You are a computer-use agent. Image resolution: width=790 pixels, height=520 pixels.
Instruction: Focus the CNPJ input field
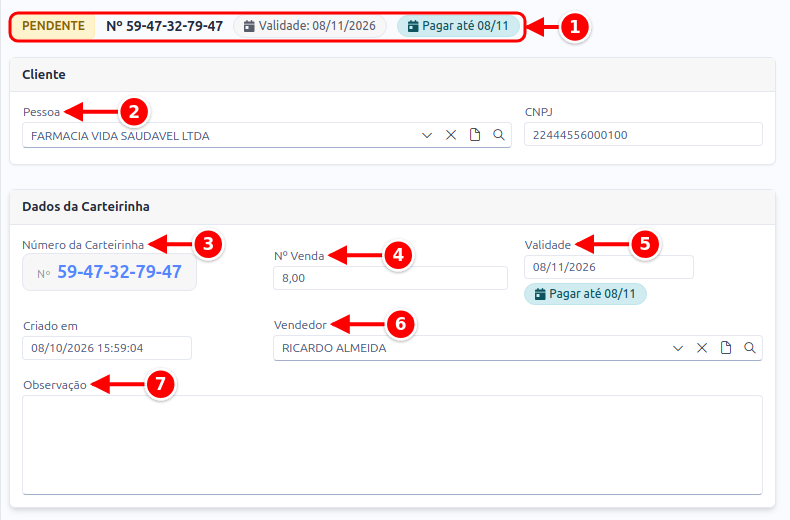643,135
